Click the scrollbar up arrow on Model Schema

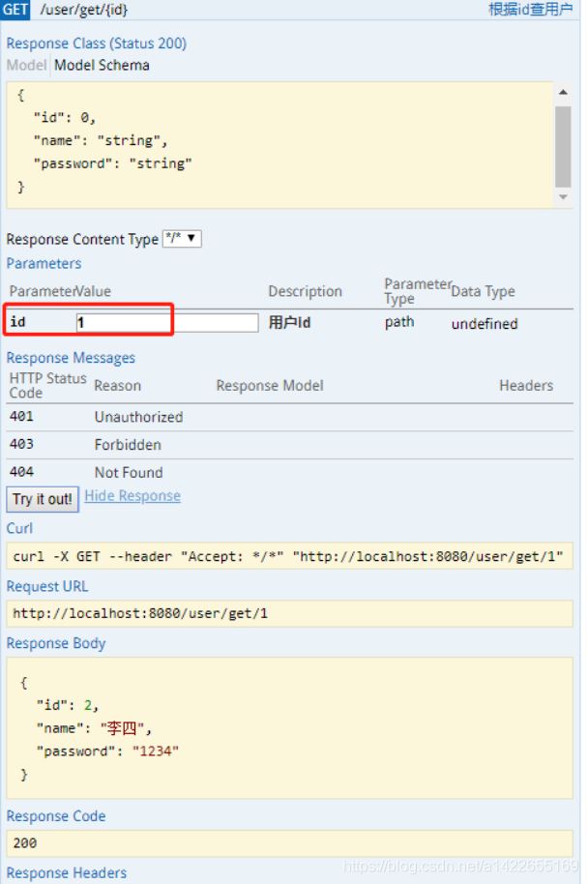point(562,91)
